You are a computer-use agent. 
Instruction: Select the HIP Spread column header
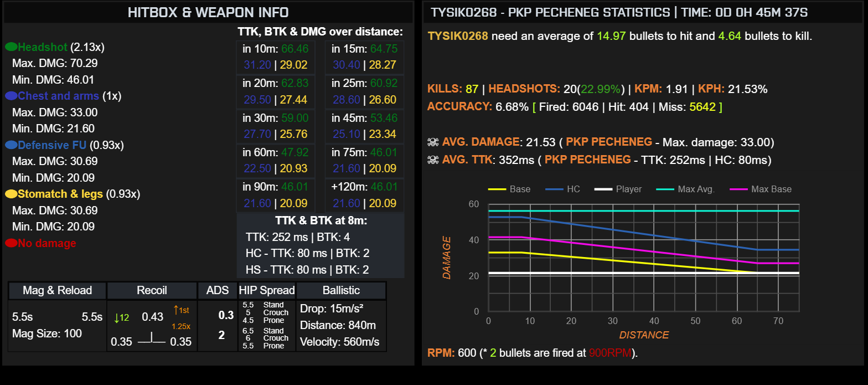[267, 290]
